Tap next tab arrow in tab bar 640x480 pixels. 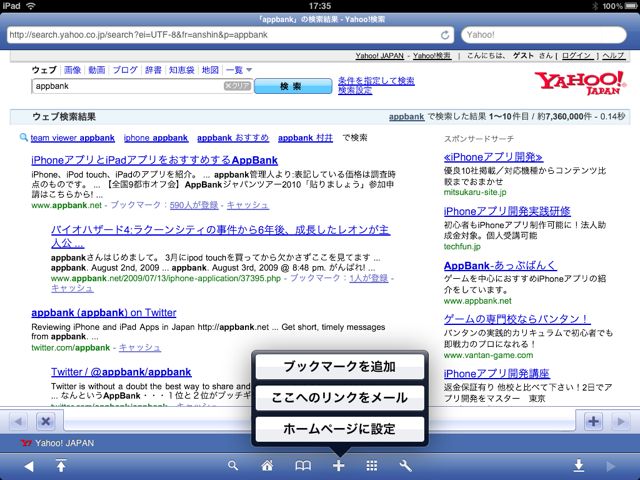point(621,421)
